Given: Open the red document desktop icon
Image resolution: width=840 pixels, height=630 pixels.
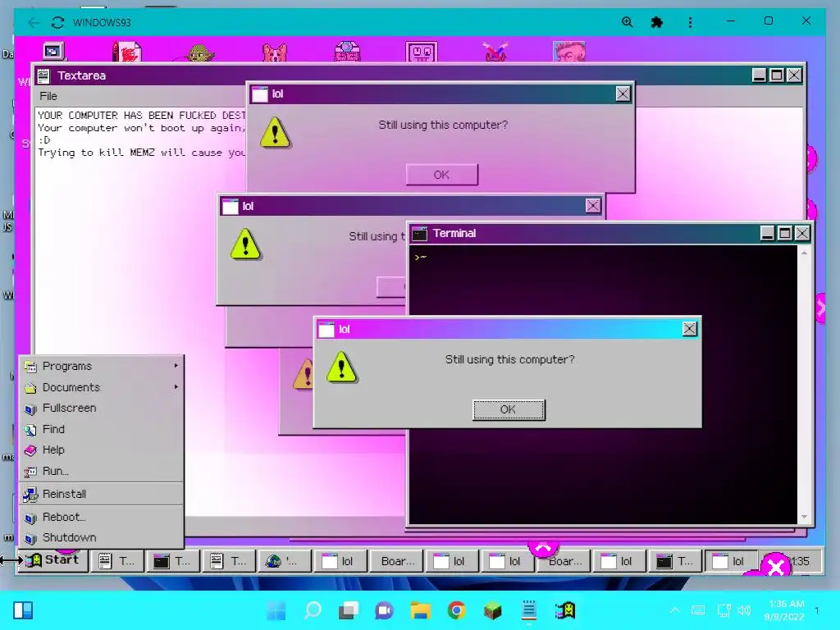Looking at the screenshot, I should [127, 52].
